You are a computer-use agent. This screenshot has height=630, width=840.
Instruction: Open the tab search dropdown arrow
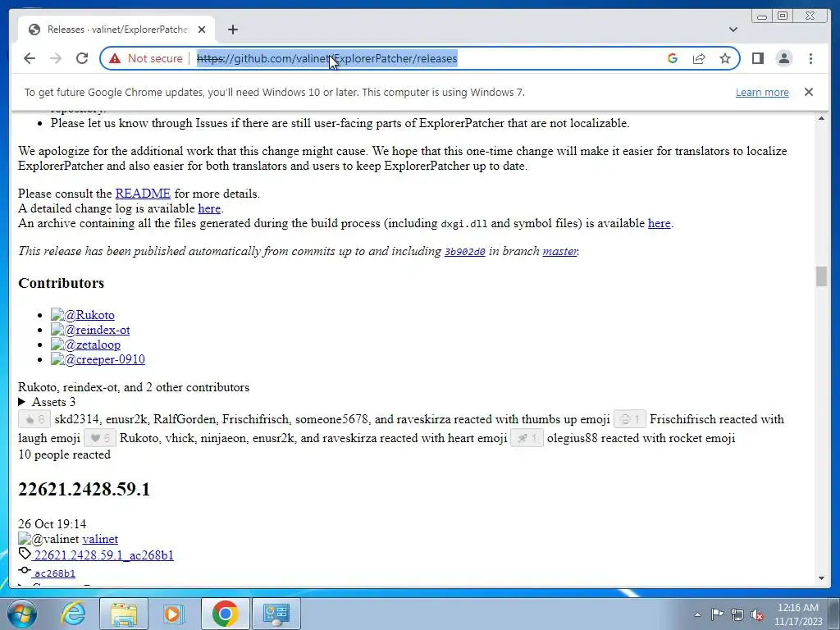coord(733,30)
